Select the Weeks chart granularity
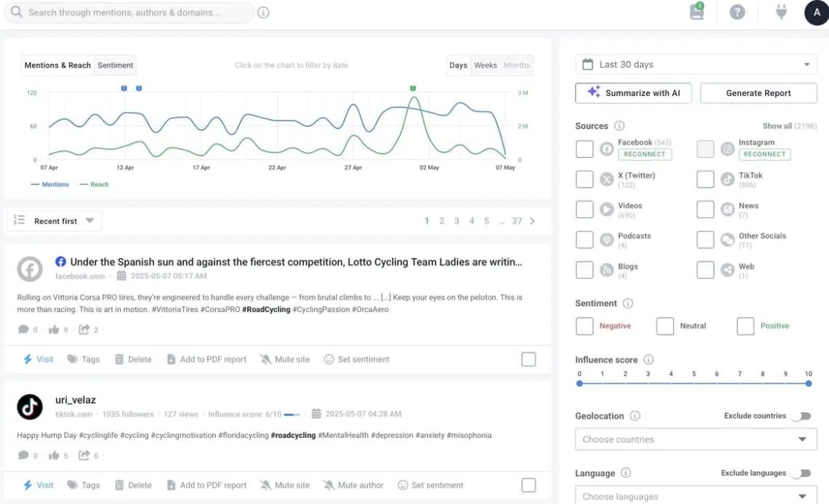Image resolution: width=829 pixels, height=504 pixels. pyautogui.click(x=485, y=65)
